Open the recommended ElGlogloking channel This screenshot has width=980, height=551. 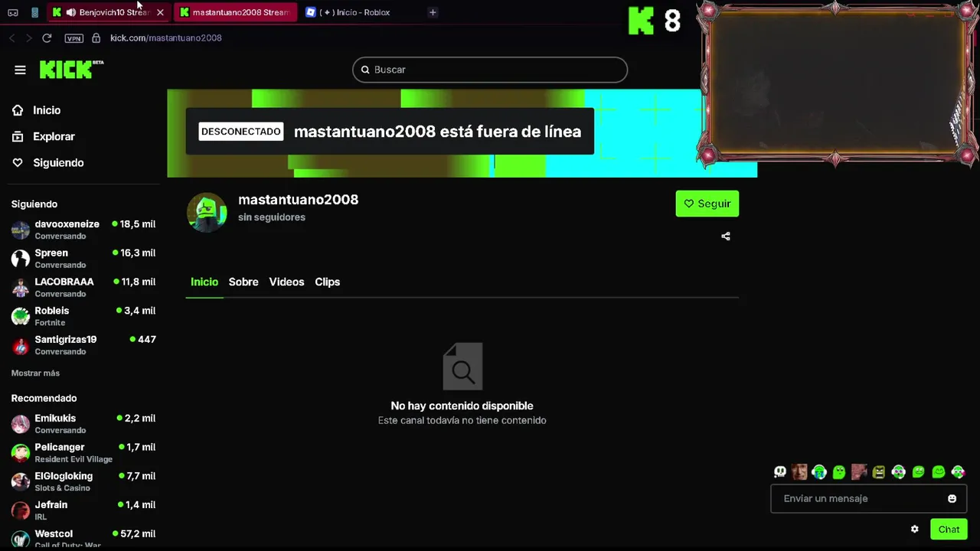[83, 481]
